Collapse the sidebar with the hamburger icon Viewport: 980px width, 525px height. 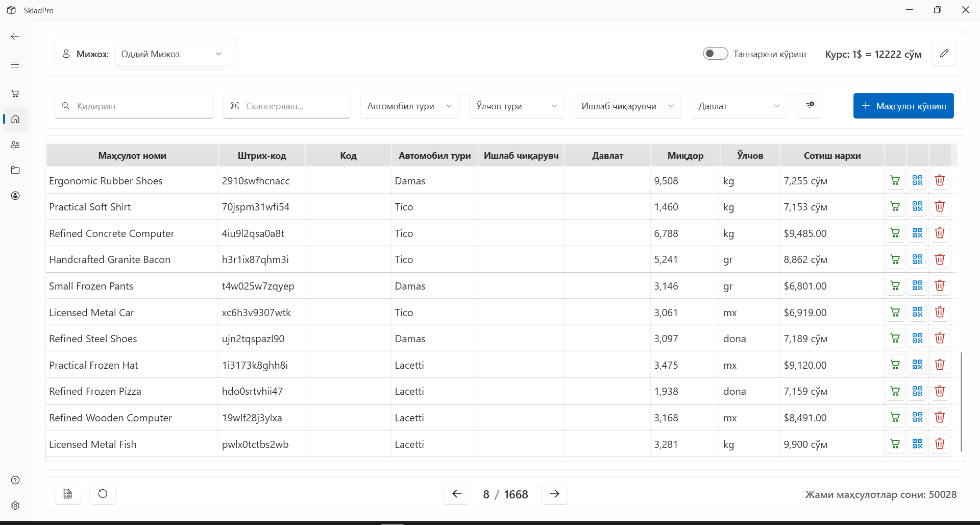coord(14,64)
